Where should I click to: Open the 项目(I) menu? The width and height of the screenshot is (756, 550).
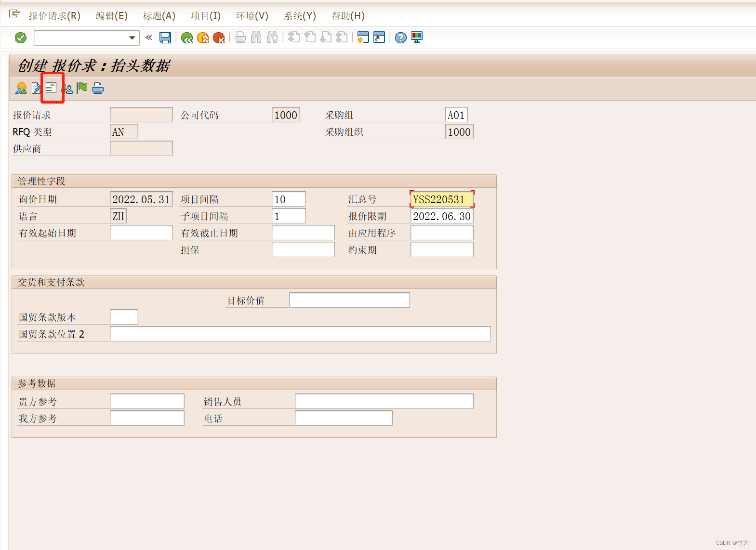pos(205,16)
